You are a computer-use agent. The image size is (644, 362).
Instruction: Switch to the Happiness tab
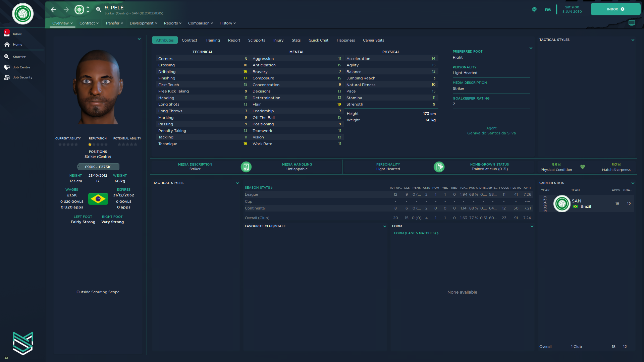click(345, 41)
